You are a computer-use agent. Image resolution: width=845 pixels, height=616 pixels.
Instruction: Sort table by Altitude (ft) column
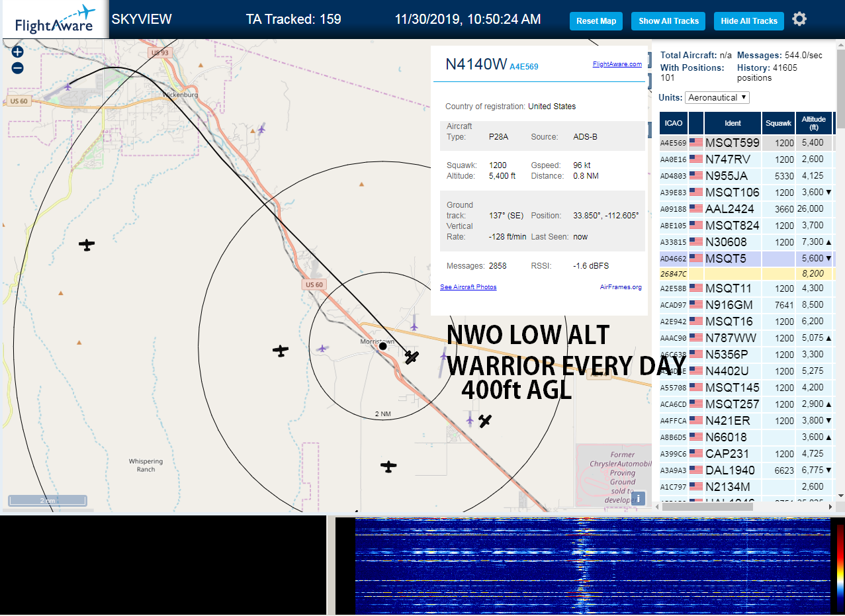pos(814,123)
